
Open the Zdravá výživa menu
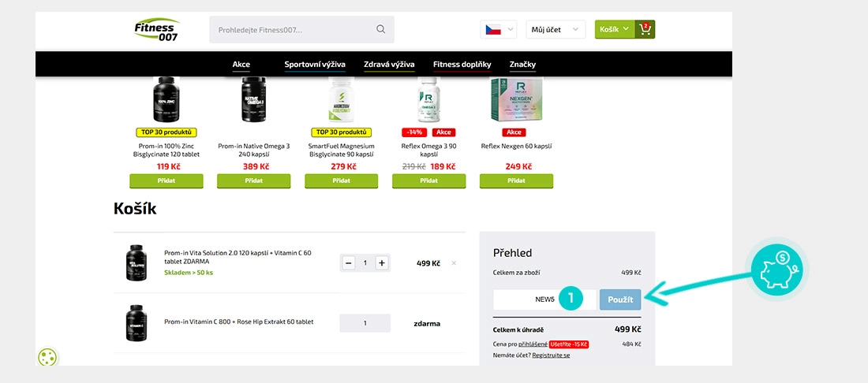click(389, 65)
